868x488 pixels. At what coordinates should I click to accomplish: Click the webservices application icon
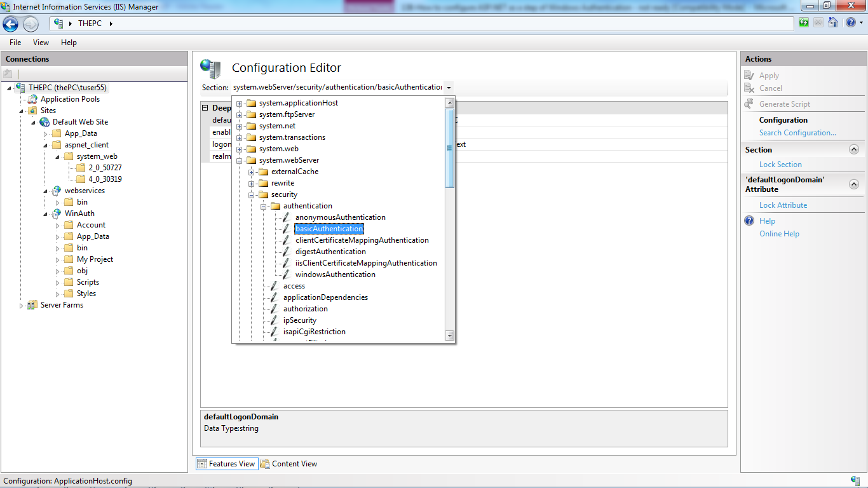tap(57, 191)
